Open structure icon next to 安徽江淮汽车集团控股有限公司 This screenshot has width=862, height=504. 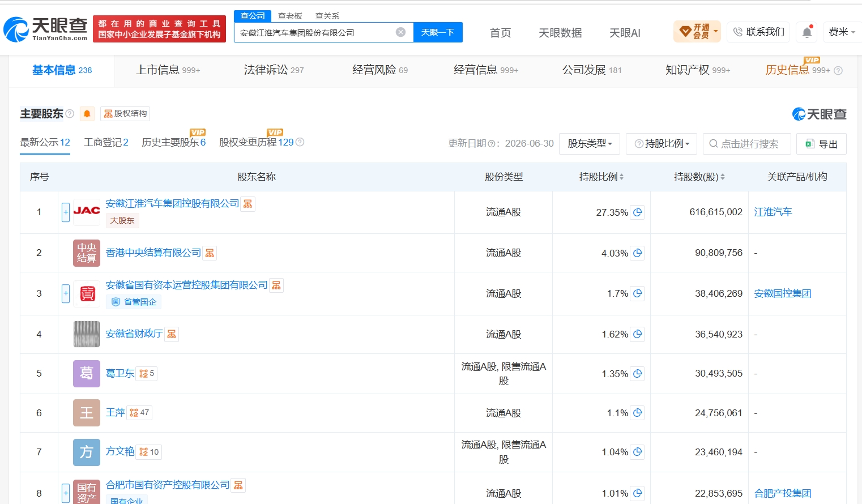pyautogui.click(x=248, y=204)
